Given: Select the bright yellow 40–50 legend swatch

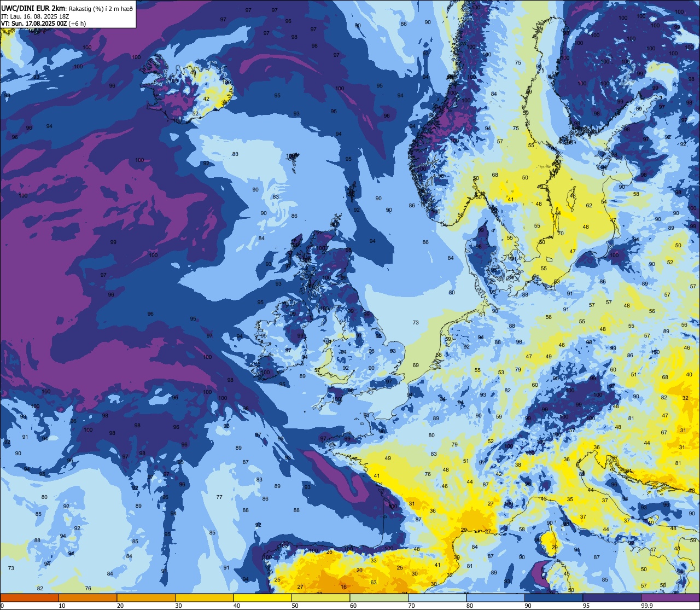Looking at the screenshot, I should pos(262,597).
